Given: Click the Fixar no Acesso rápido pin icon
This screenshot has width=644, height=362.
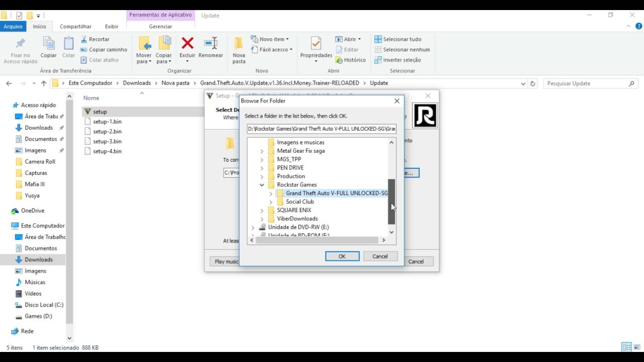Looking at the screenshot, I should 21,43.
